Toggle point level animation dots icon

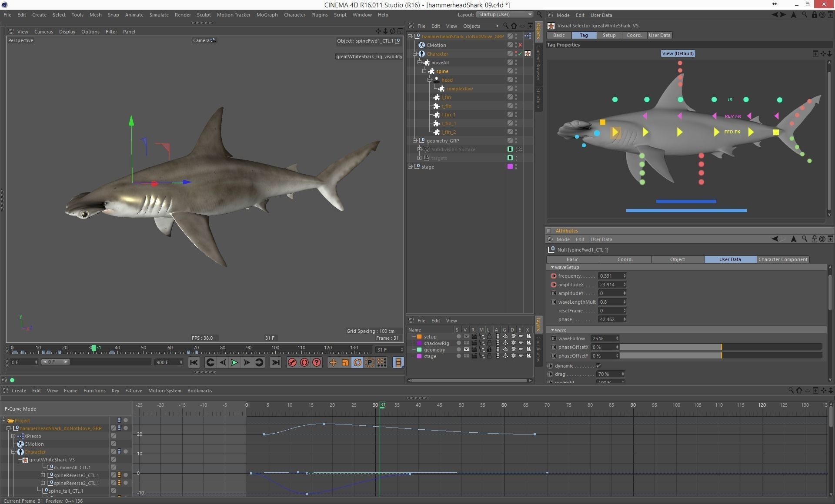[382, 362]
